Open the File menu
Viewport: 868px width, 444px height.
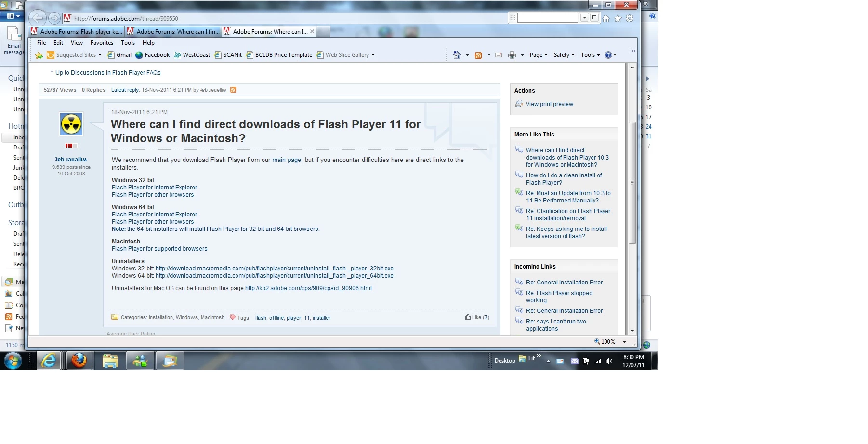[41, 43]
